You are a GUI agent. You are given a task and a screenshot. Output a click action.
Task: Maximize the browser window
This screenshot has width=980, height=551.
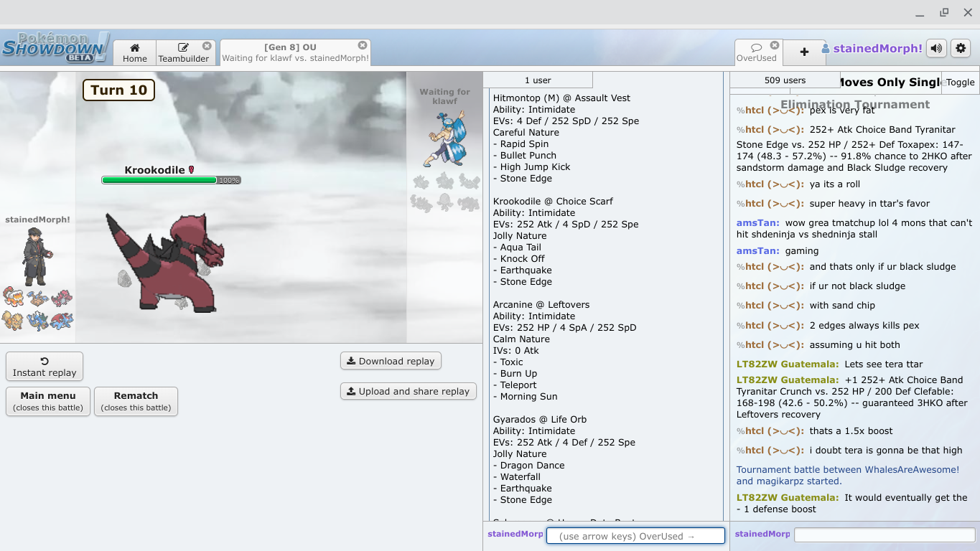click(x=944, y=13)
